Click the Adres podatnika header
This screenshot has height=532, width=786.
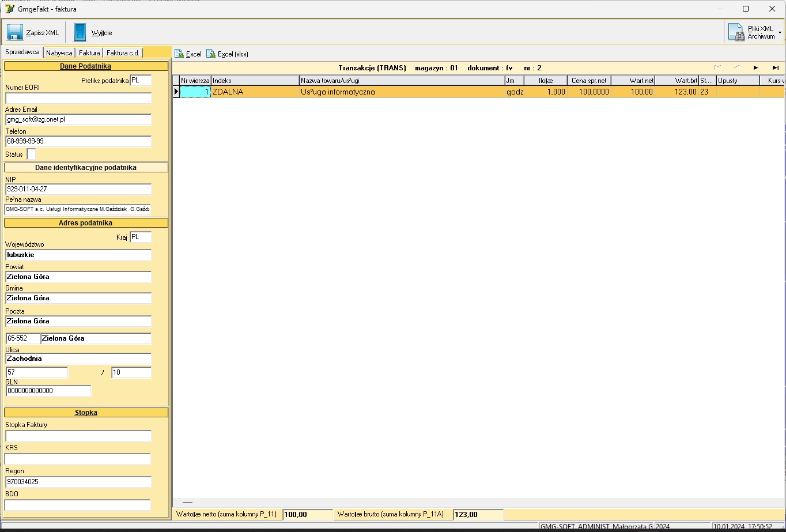(86, 222)
